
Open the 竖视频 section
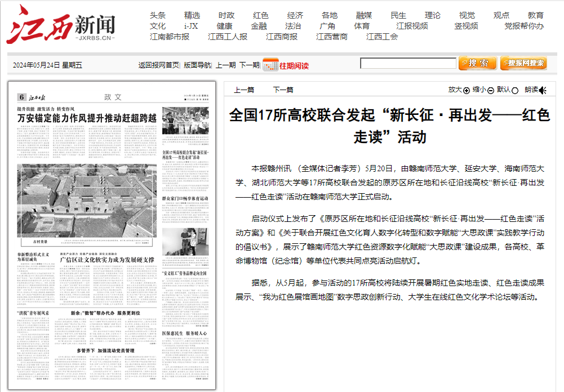point(466,26)
